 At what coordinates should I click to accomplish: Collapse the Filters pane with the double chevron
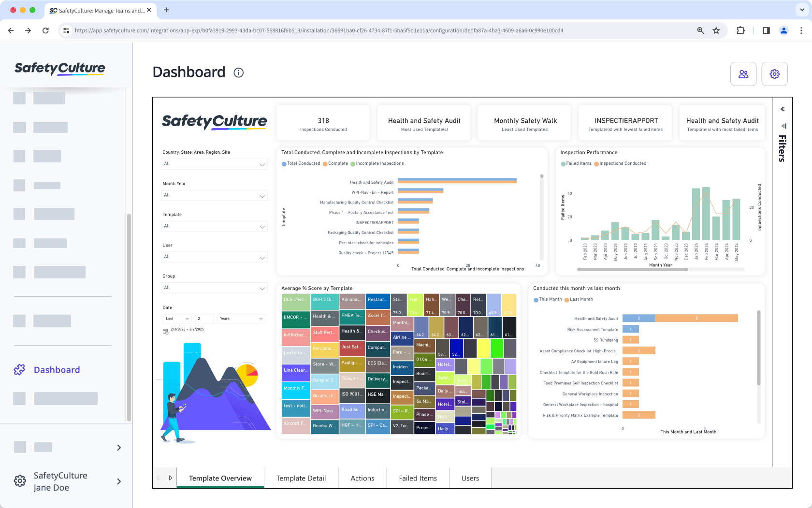[x=783, y=109]
